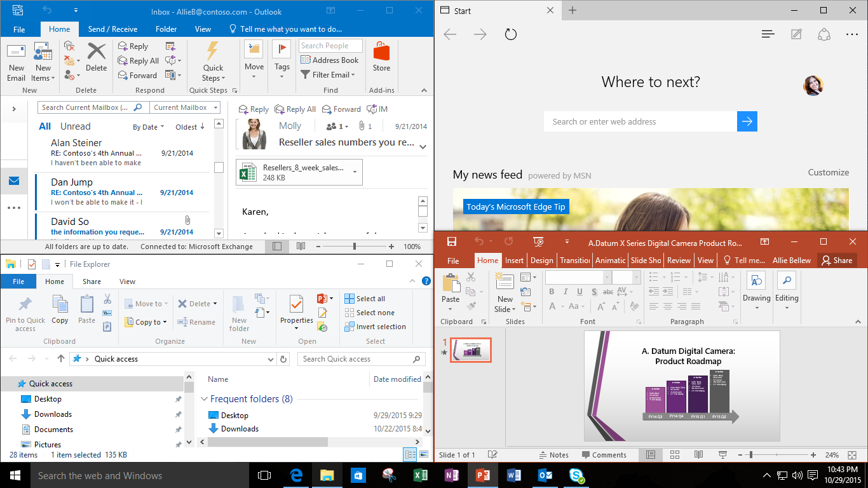Open the Share tab in File Explorer

coord(92,281)
